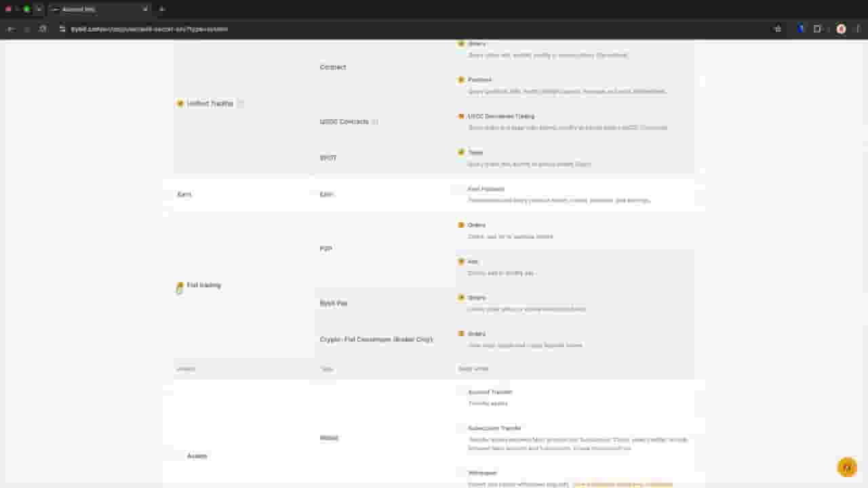Image resolution: width=868 pixels, height=488 pixels.
Task: Click the "Contract" type label
Action: (x=333, y=67)
